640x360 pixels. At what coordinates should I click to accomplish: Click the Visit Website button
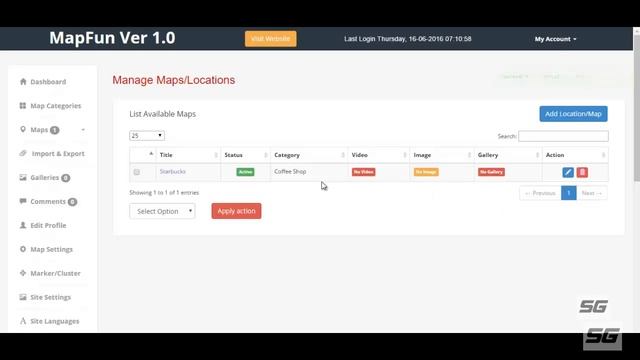(271, 39)
